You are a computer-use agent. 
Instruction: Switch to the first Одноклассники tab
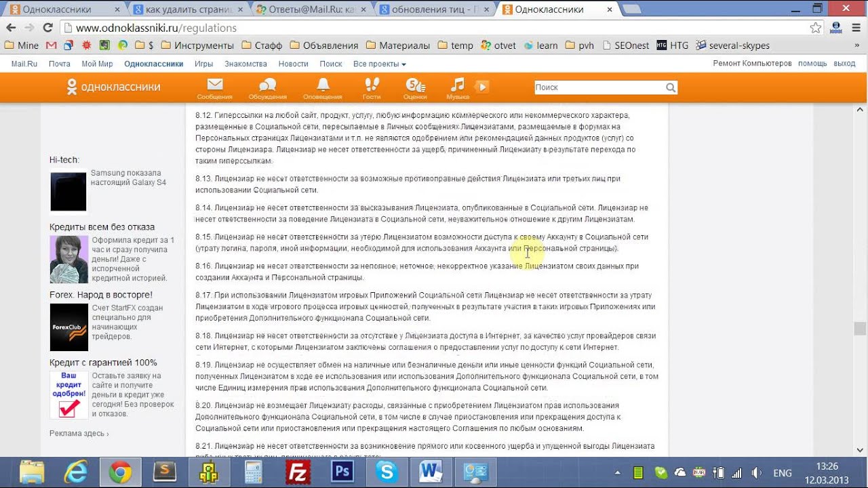pos(62,9)
